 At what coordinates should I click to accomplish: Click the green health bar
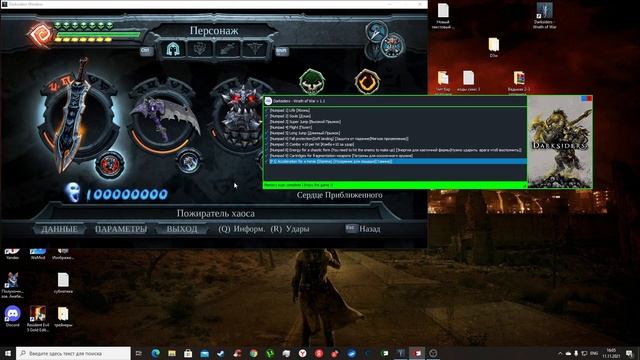98,34
